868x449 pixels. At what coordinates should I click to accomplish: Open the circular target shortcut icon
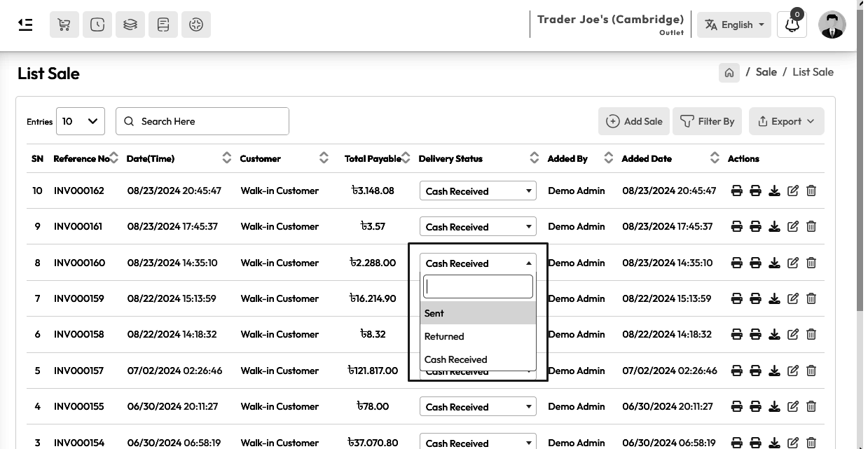pyautogui.click(x=196, y=25)
